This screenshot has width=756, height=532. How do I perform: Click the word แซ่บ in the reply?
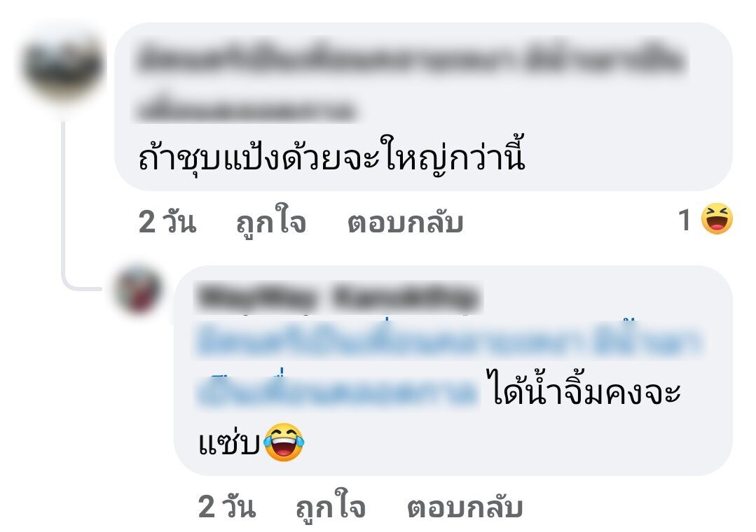coord(229,442)
